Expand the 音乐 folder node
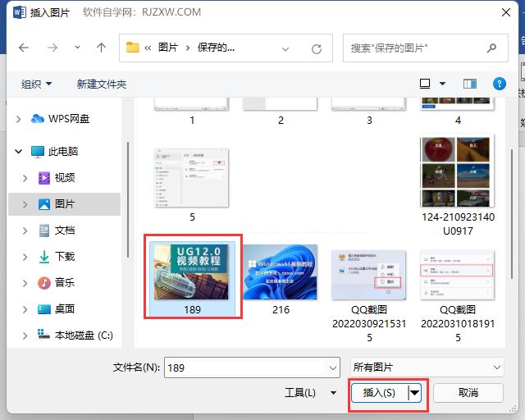This screenshot has height=420, width=525. (25, 283)
